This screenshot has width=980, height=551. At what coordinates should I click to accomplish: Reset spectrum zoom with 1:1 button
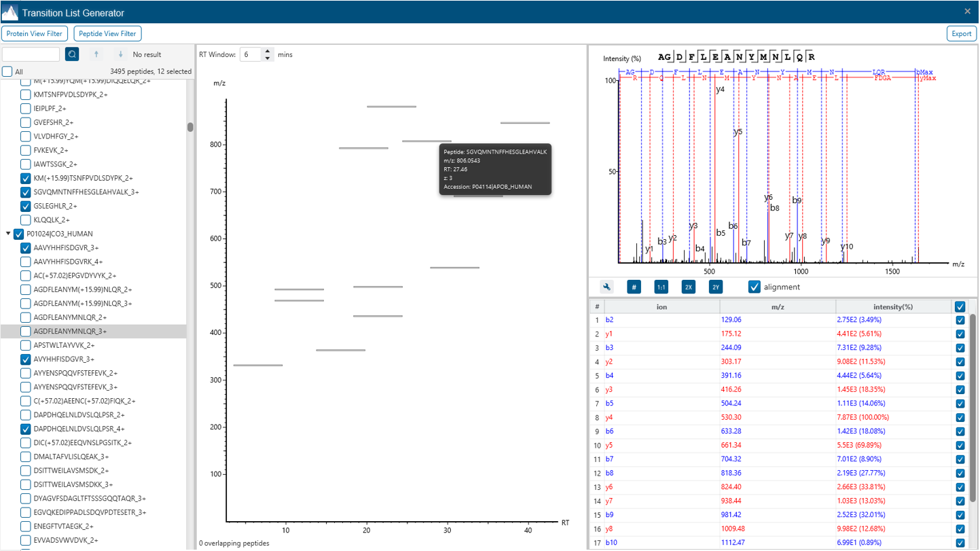coord(661,287)
